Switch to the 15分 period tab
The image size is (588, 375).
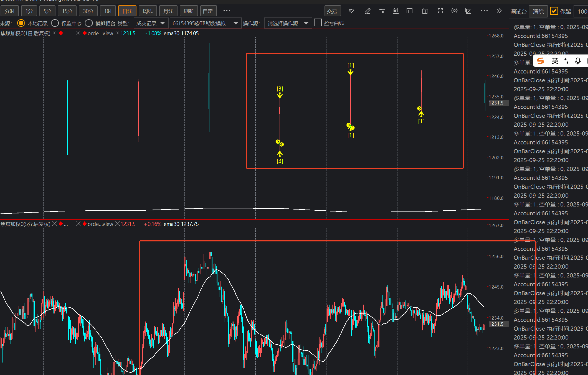tap(67, 11)
